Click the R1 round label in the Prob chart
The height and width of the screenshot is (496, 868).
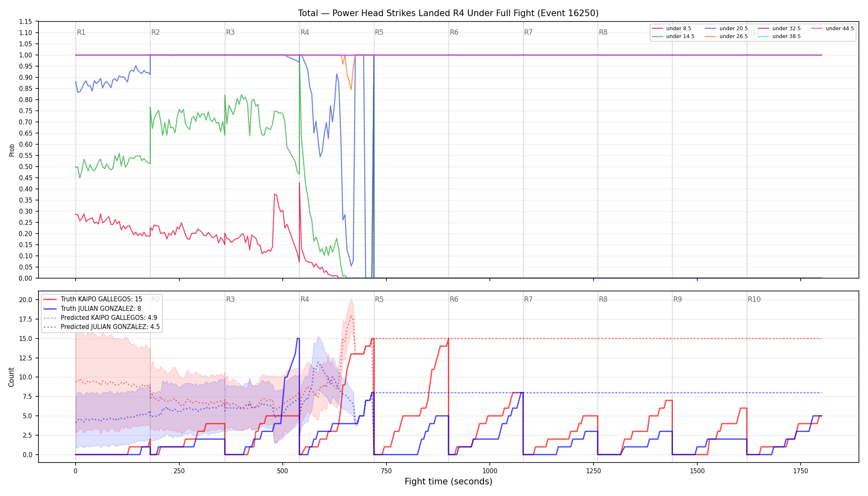click(81, 32)
